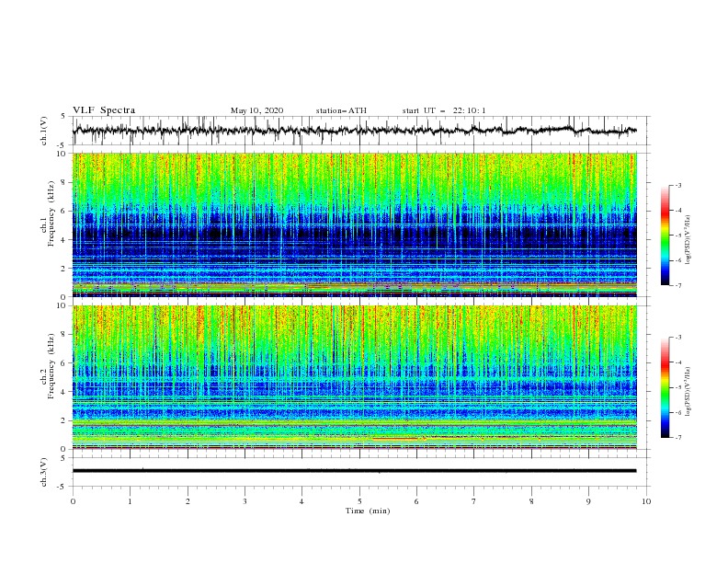Click the "VLF Spectra" plot title

(x=104, y=110)
